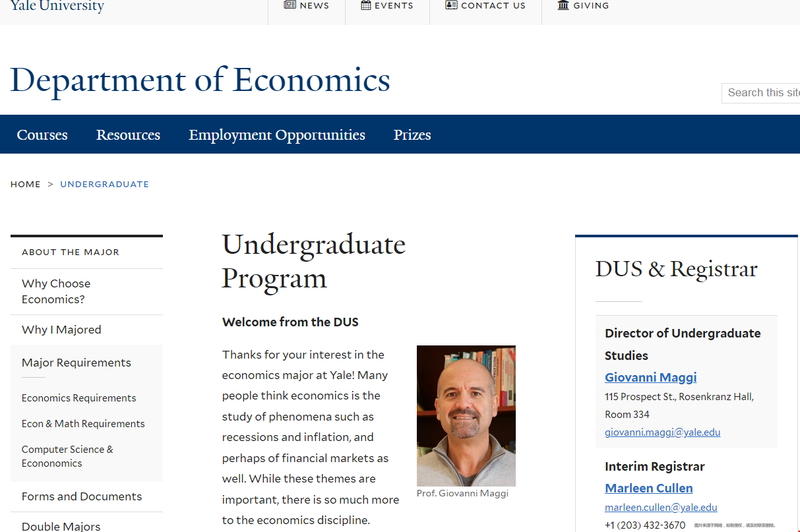The width and height of the screenshot is (800, 532).
Task: Click the 115 Prospect St. address text
Action: click(x=679, y=405)
